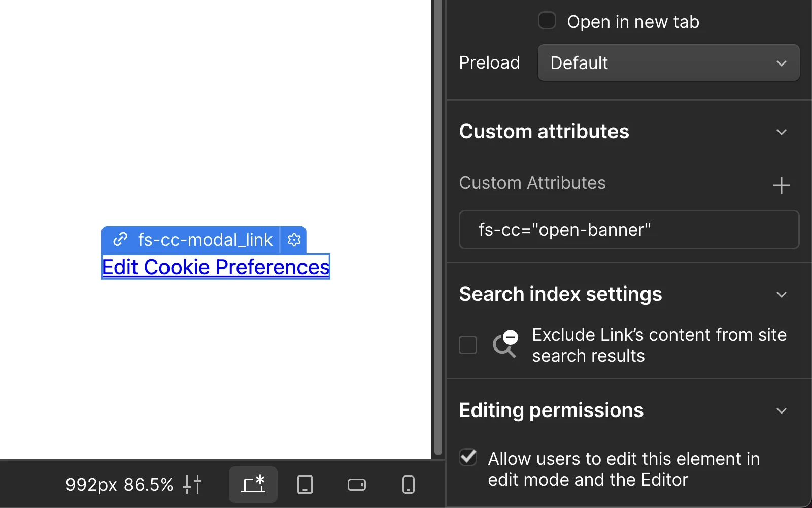Open the Preload dropdown
812x508 pixels.
(x=668, y=63)
